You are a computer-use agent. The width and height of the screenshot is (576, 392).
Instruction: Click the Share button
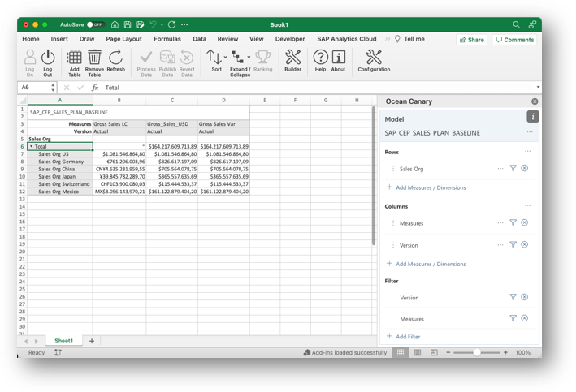[x=472, y=40]
